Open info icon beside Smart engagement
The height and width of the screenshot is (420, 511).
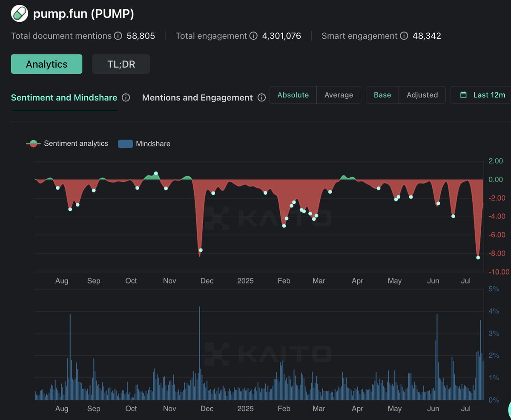point(404,36)
